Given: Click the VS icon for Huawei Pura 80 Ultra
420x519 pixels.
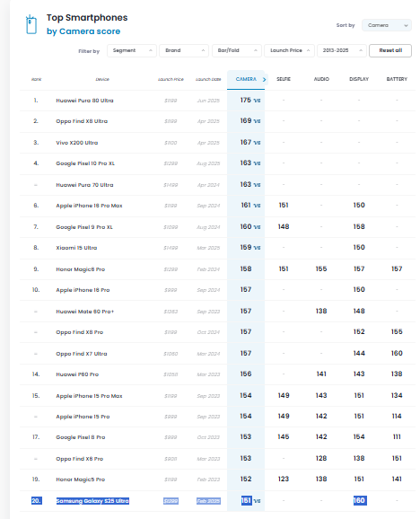Looking at the screenshot, I should pyautogui.click(x=257, y=101).
